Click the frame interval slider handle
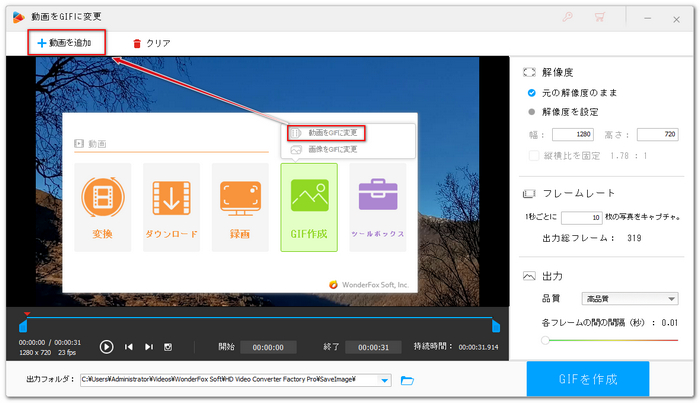The image size is (700, 403). [x=545, y=340]
